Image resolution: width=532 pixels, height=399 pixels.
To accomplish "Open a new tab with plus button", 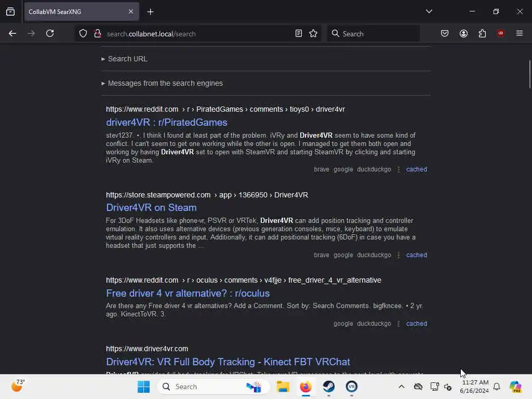I will [x=151, y=12].
